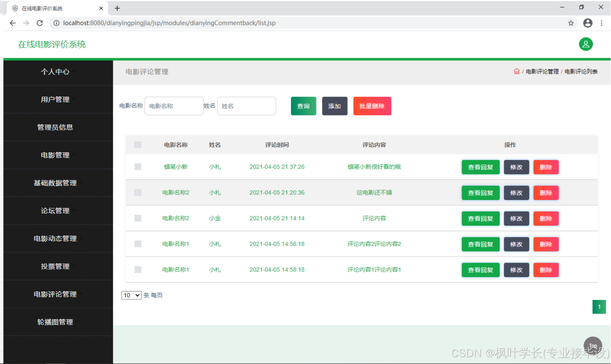Open Chrome profile account icon
The image size is (611, 364).
click(587, 23)
